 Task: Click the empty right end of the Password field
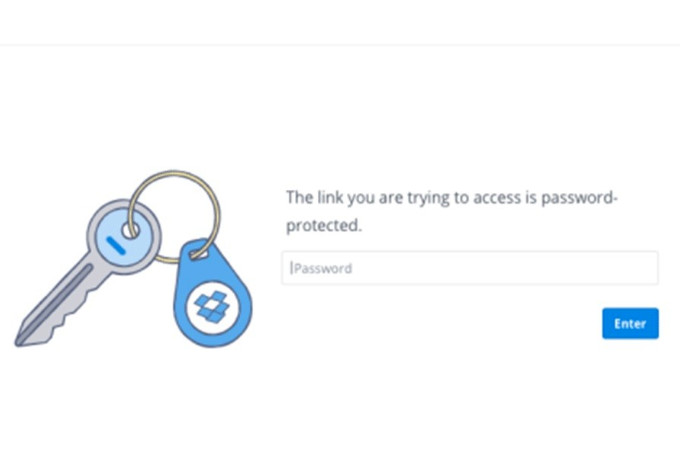620,268
